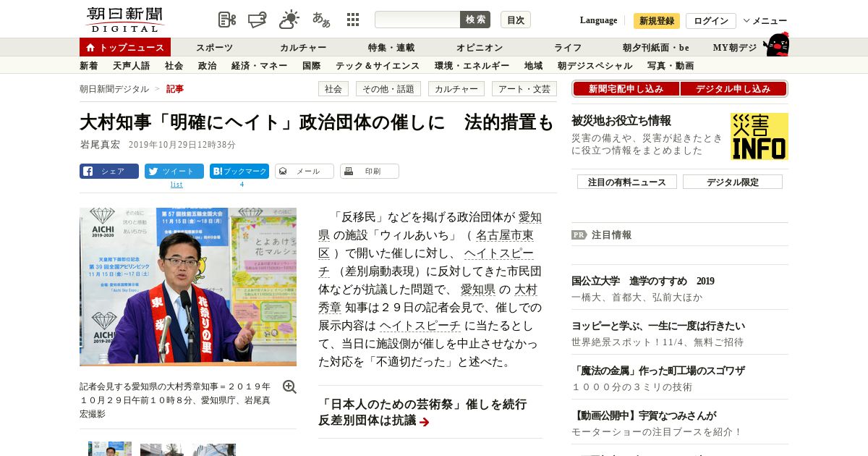868x456 pixels.
Task: Change text size with the ああ icon
Action: [x=321, y=20]
